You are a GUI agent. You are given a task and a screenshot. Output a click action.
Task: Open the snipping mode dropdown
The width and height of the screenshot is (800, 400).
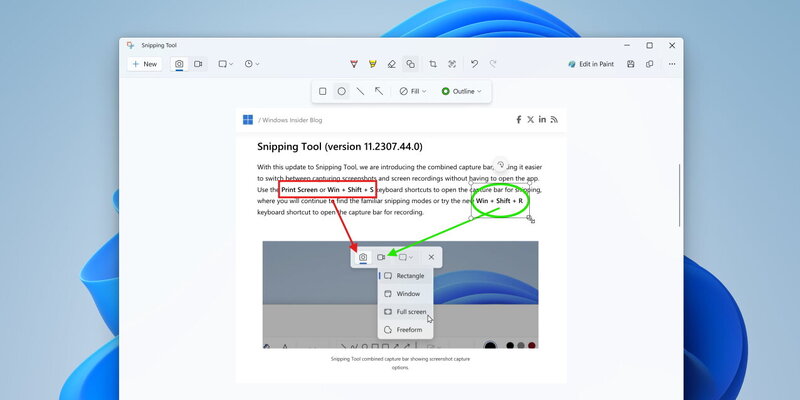tap(226, 64)
